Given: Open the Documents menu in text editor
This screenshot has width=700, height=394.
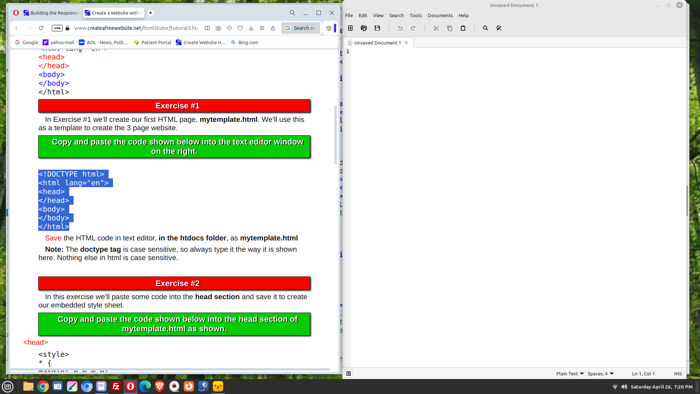Looking at the screenshot, I should click(440, 15).
